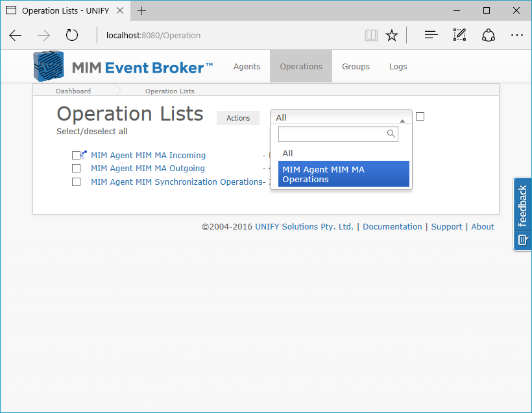Open the Logs navigation tab

(398, 67)
